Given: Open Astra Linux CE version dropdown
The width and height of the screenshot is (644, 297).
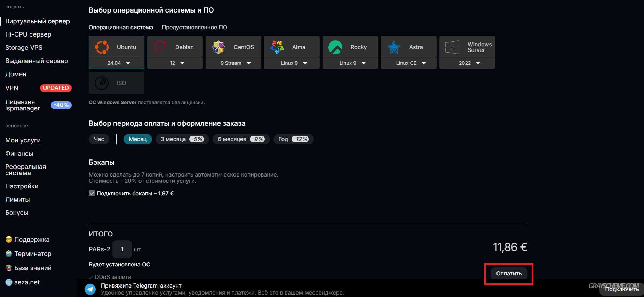Looking at the screenshot, I should [409, 63].
